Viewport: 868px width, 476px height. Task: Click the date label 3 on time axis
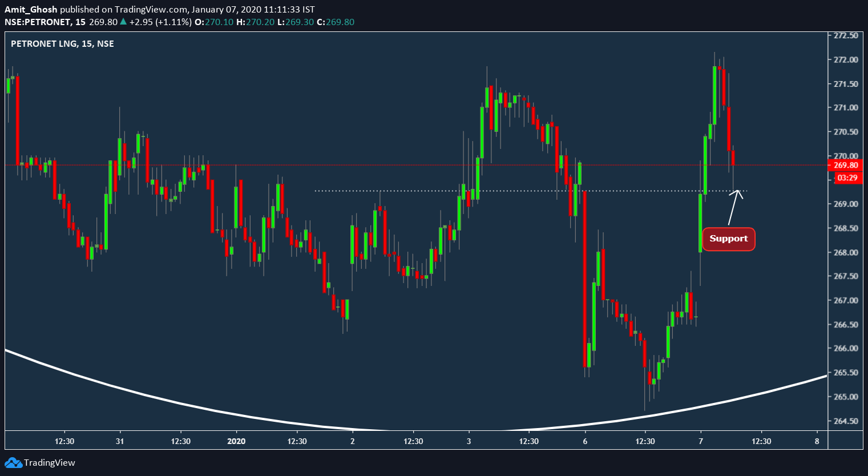pyautogui.click(x=469, y=441)
